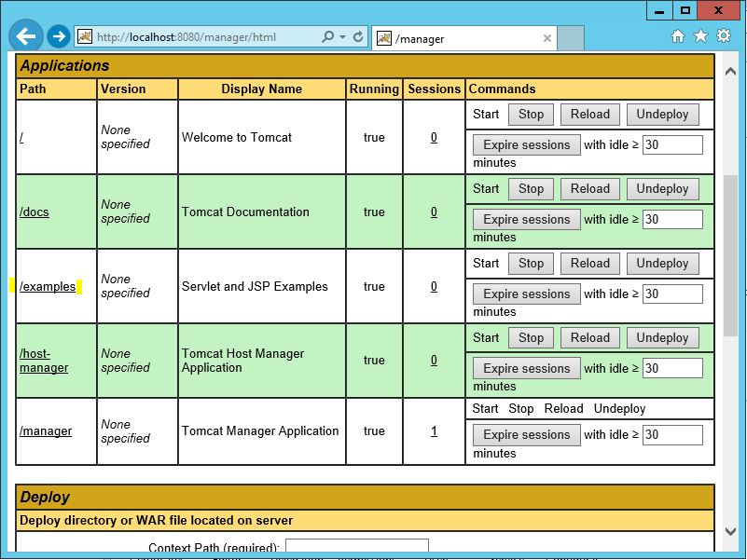Edit idle minutes for Servlet and JSP Examples

[x=672, y=294]
